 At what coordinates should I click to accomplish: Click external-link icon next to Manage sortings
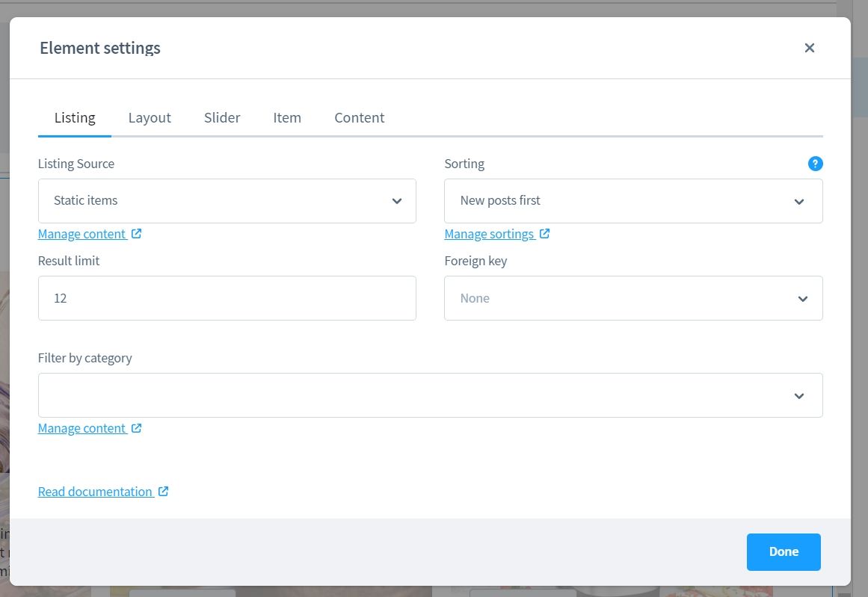[545, 234]
